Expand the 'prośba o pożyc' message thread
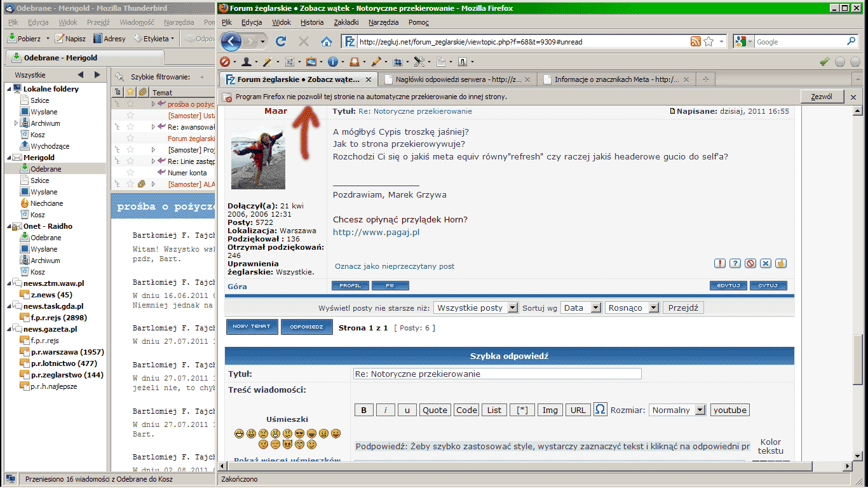This screenshot has height=488, width=868. pos(153,104)
